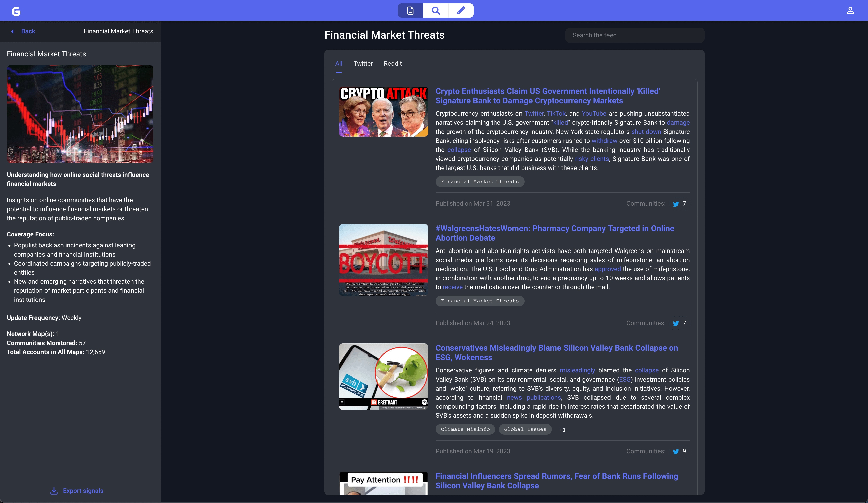Screen dimensions: 868x503
Task: Click "Total Accounts in All Maps: 12,659"
Action: pyautogui.click(x=56, y=352)
